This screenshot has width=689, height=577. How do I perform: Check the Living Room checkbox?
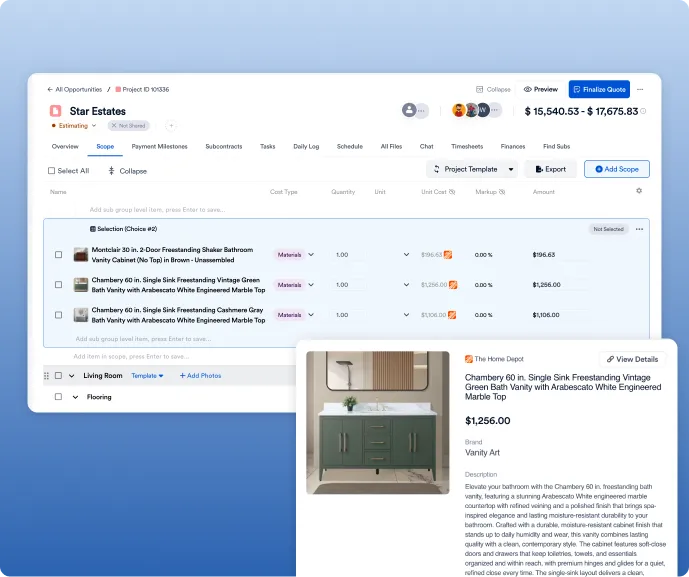[58, 376]
